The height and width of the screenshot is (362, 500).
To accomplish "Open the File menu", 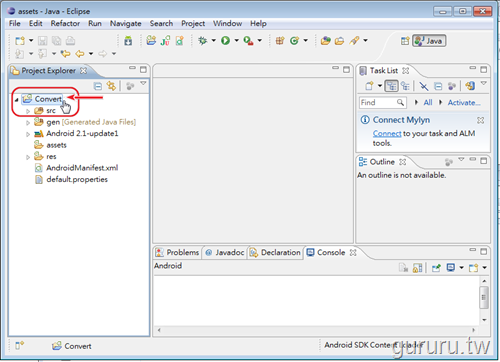I will pos(15,24).
